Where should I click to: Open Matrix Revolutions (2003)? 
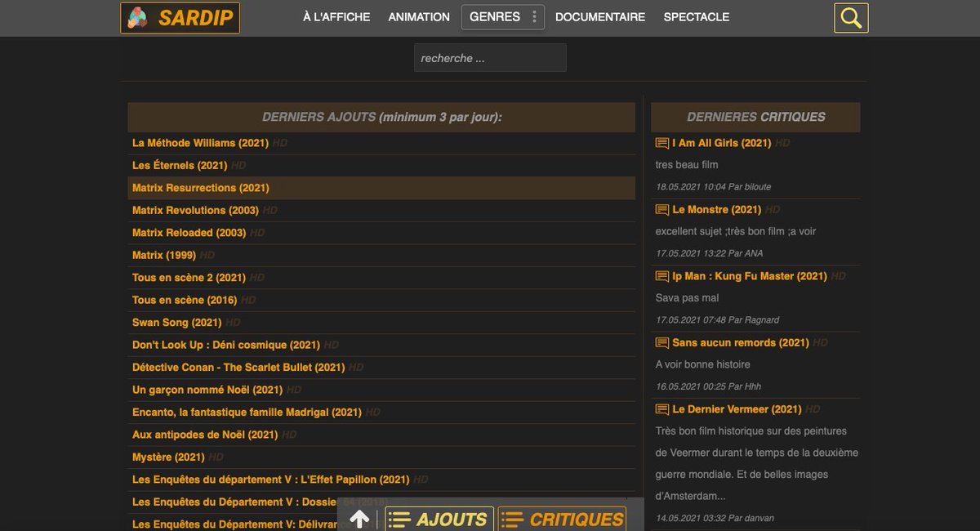tap(195, 210)
